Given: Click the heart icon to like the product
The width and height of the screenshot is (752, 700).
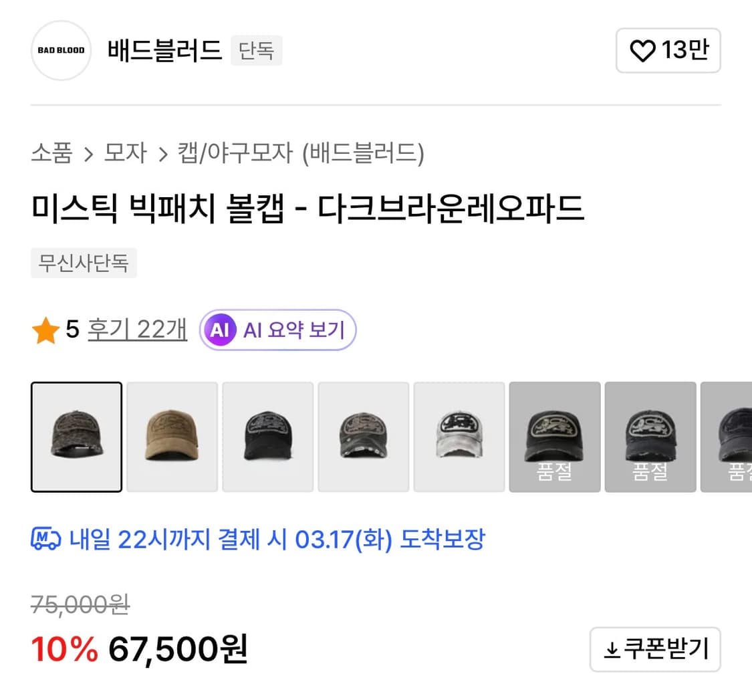Looking at the screenshot, I should [642, 50].
